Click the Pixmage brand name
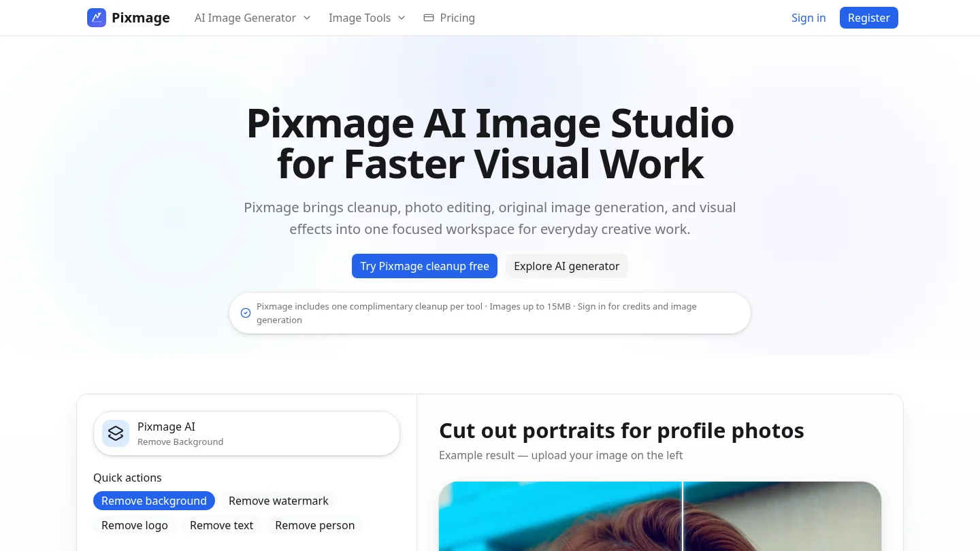This screenshot has width=980, height=551. pos(141,18)
